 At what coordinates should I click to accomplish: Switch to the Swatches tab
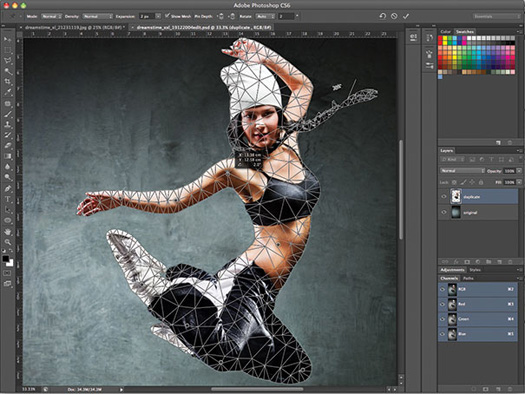[x=465, y=32]
